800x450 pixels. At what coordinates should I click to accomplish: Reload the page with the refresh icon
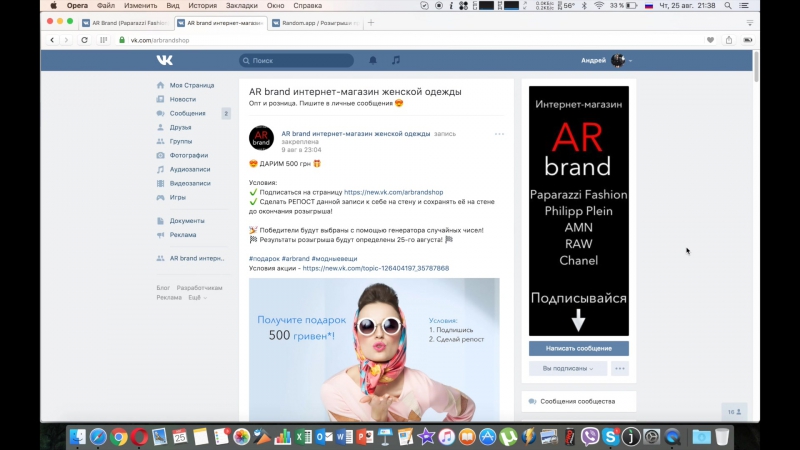85,40
